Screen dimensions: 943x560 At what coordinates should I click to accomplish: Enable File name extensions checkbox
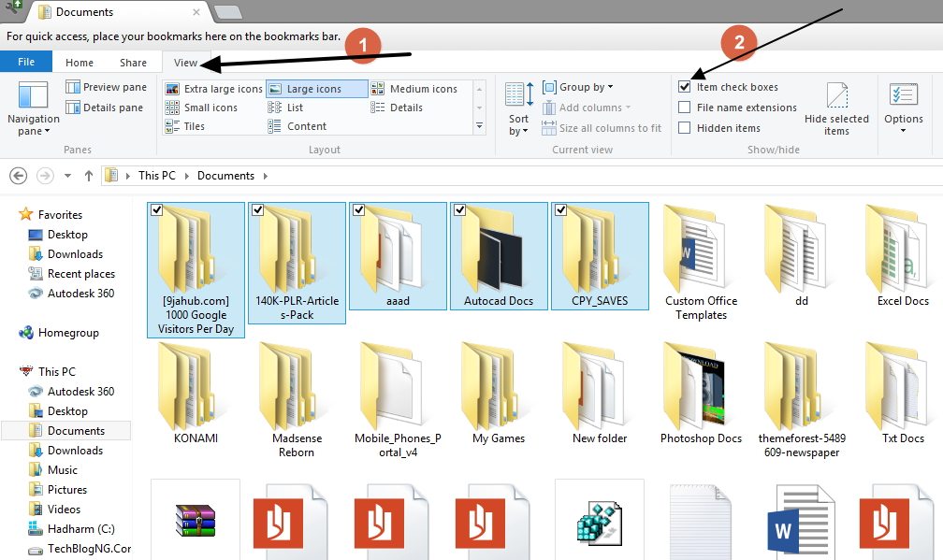pos(685,108)
